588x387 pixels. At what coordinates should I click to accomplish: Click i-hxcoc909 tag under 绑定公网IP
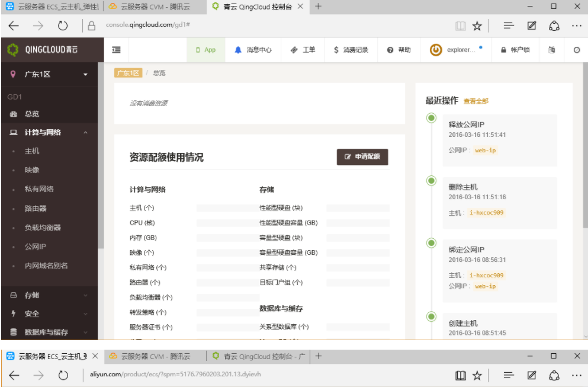[x=486, y=275]
